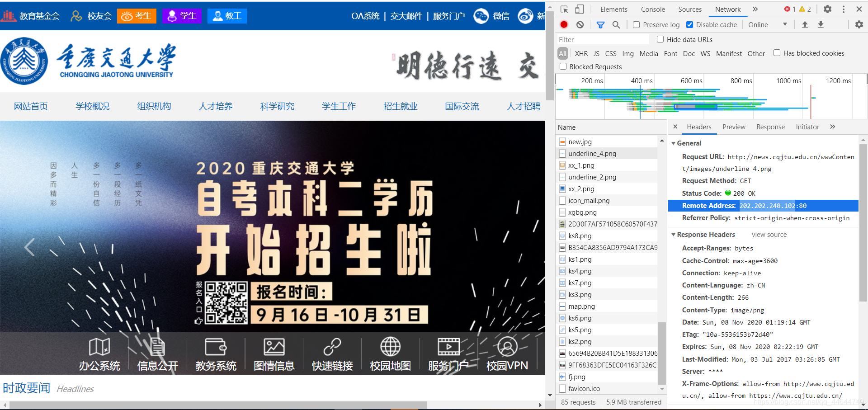Click the Name column header

(x=611, y=127)
